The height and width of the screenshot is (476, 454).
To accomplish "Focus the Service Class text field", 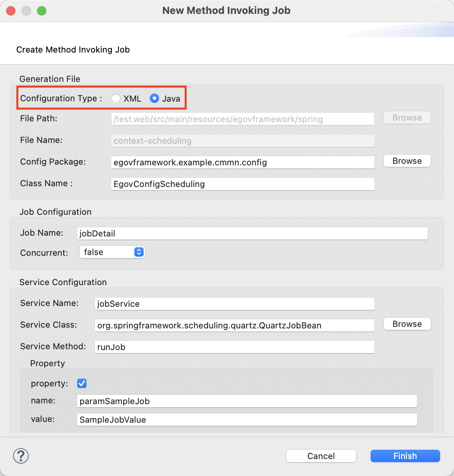I will point(235,326).
